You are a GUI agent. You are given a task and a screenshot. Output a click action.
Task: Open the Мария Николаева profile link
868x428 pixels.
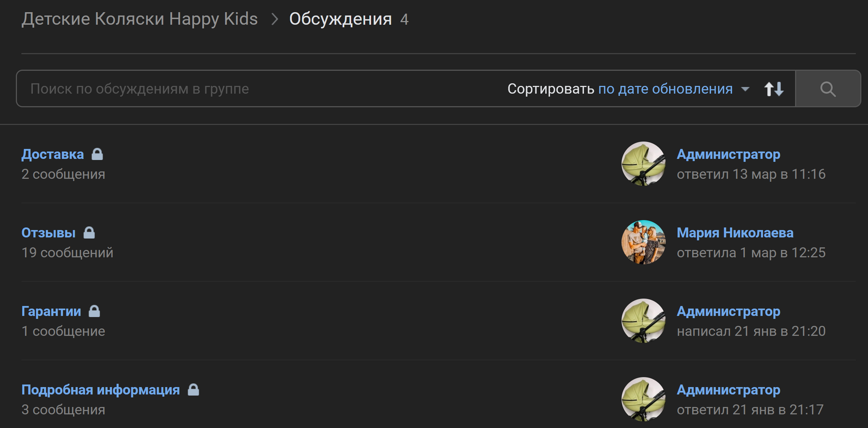[735, 233]
